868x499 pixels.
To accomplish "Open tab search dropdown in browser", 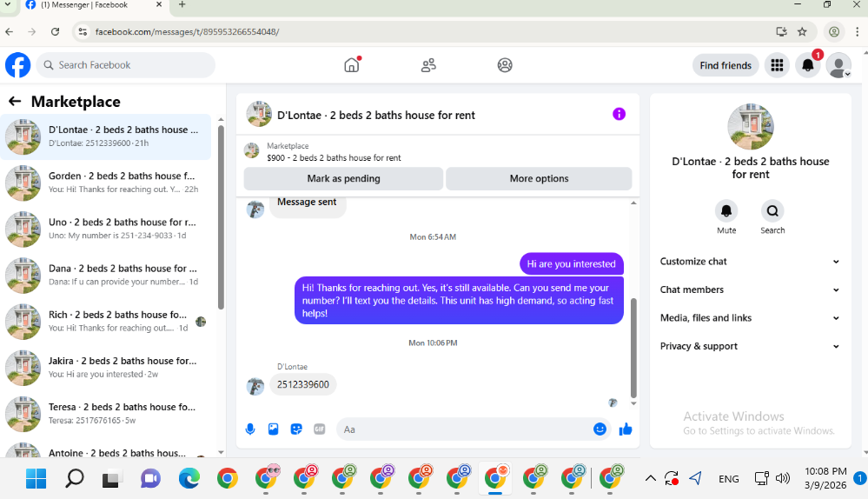I will pyautogui.click(x=8, y=5).
